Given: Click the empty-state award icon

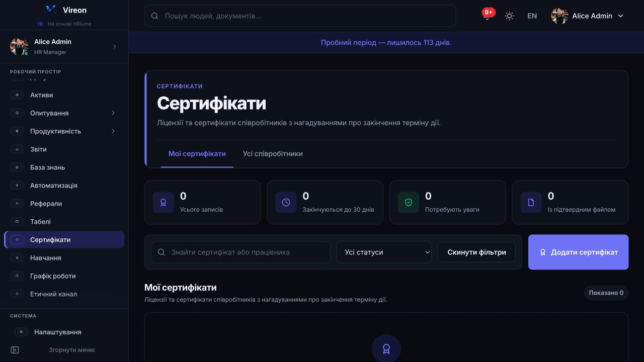Looking at the screenshot, I should coord(386,348).
